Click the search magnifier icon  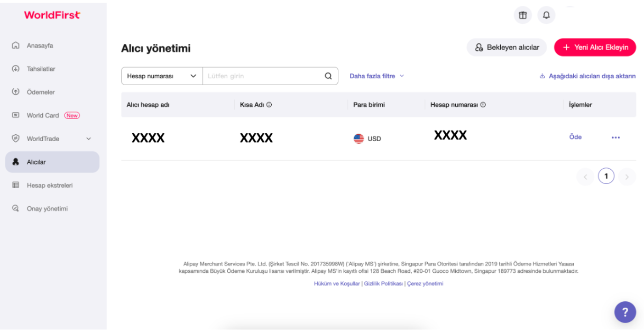pos(328,76)
